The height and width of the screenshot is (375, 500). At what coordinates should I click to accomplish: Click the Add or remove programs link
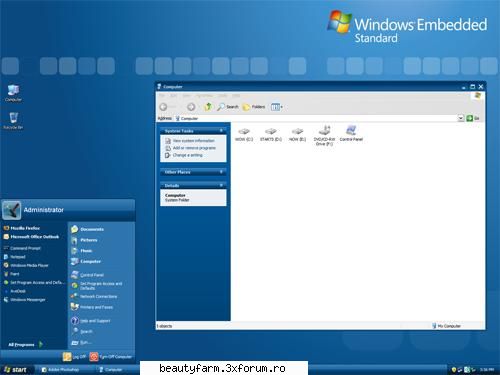click(x=191, y=148)
